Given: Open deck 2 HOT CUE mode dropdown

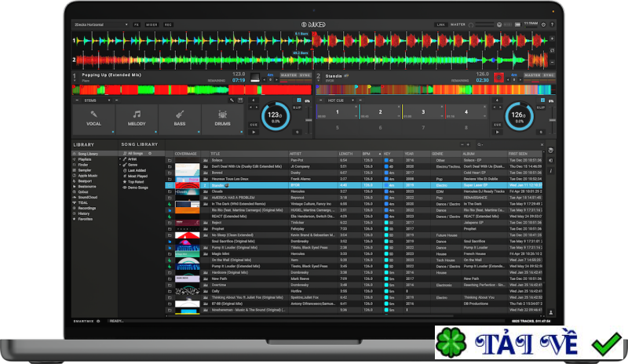Looking at the screenshot, I should pos(341,100).
